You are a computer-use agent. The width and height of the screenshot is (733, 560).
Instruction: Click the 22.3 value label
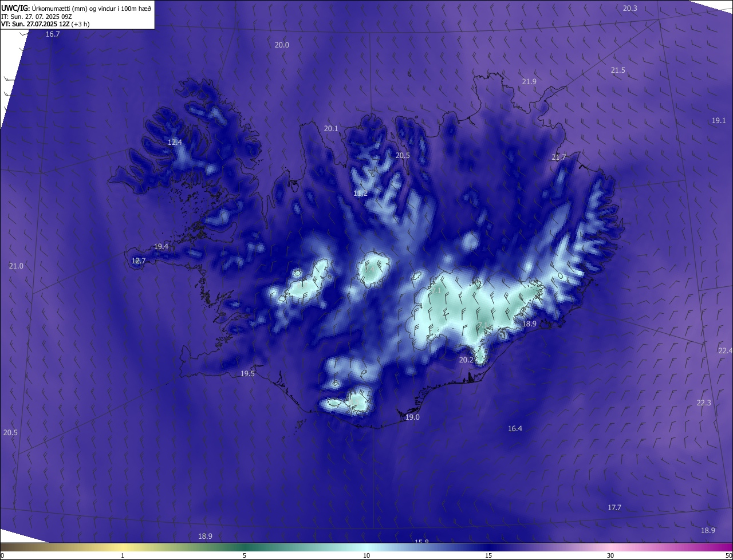(704, 403)
